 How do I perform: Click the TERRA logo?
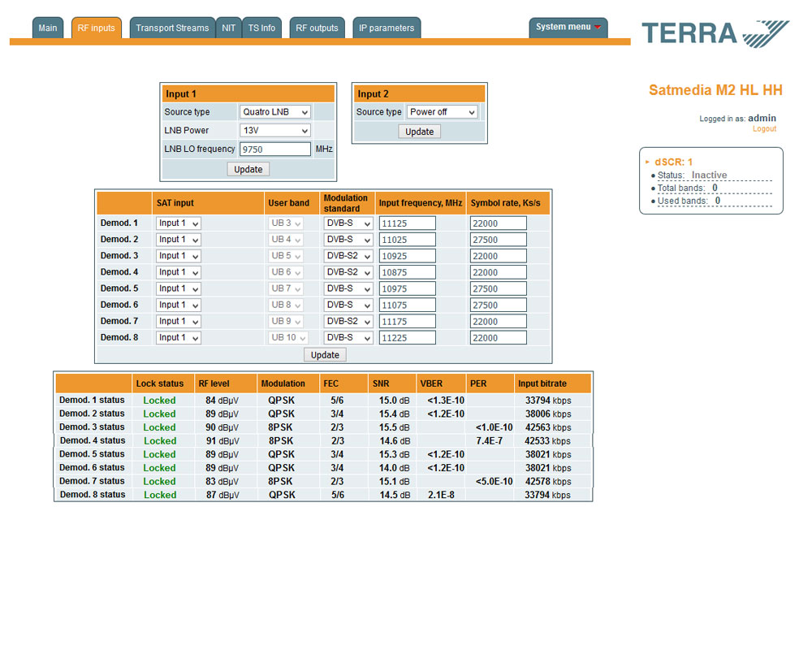click(x=715, y=33)
